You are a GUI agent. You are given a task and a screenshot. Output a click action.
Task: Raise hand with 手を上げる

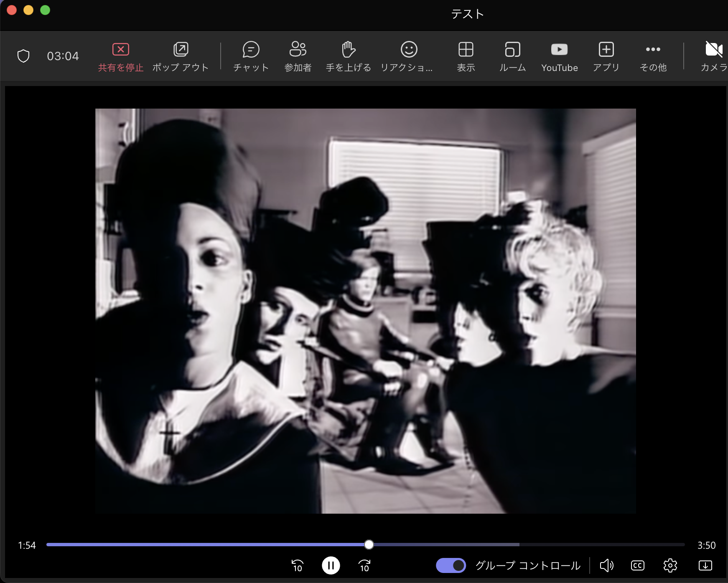coord(349,57)
